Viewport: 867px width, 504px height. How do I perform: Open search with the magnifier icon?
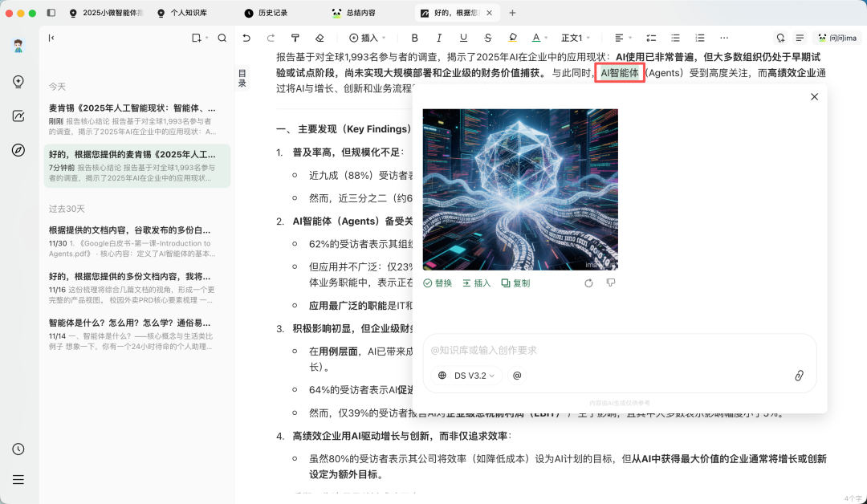[x=222, y=37]
